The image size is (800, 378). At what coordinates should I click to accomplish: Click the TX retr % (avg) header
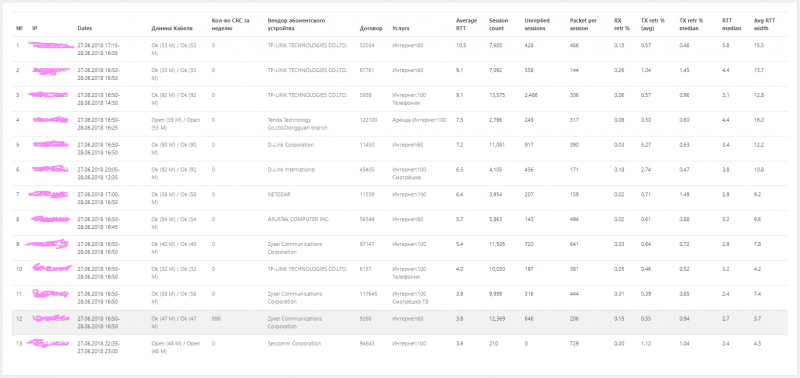coord(653,24)
